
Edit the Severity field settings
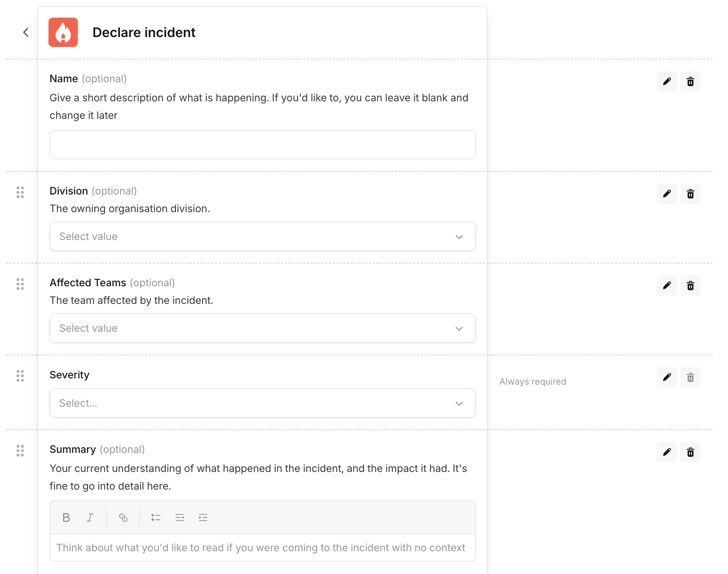(667, 377)
